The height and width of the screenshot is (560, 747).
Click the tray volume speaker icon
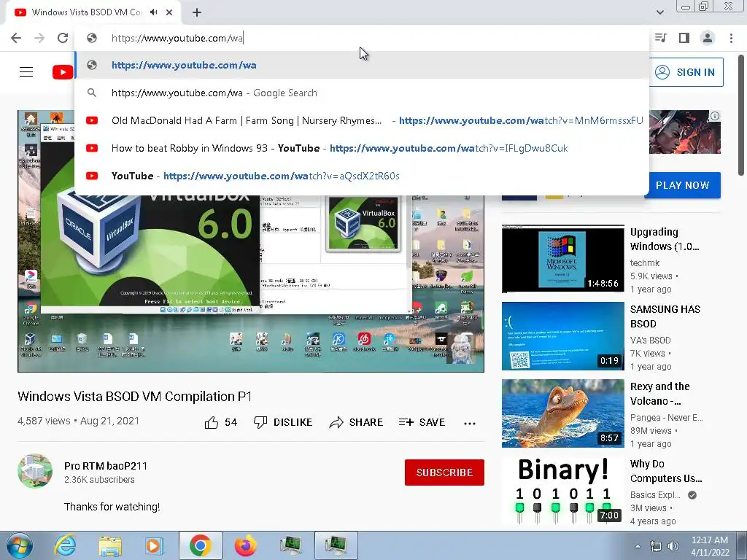coord(673,546)
